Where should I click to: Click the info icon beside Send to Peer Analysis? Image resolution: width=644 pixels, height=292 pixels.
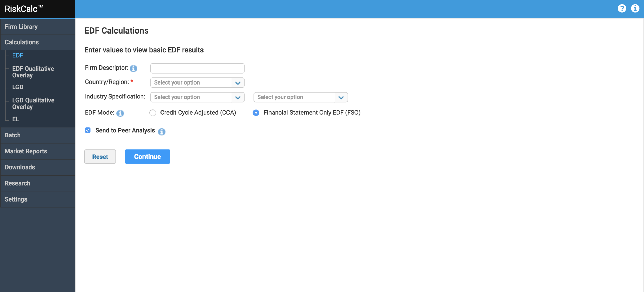click(162, 132)
